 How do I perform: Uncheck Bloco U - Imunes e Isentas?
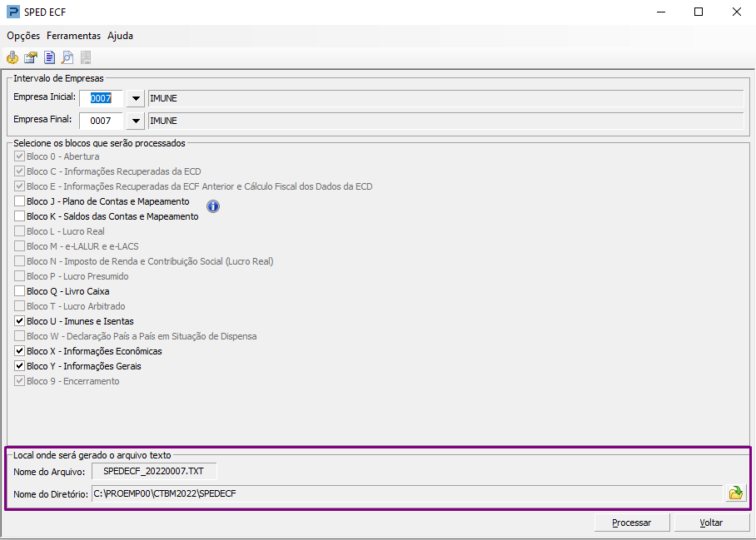[19, 321]
